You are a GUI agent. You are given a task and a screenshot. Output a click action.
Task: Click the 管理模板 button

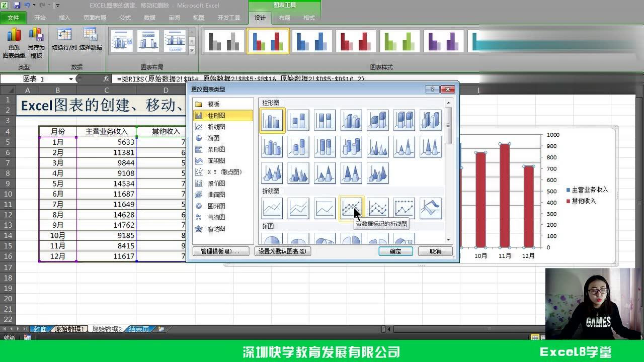click(221, 251)
